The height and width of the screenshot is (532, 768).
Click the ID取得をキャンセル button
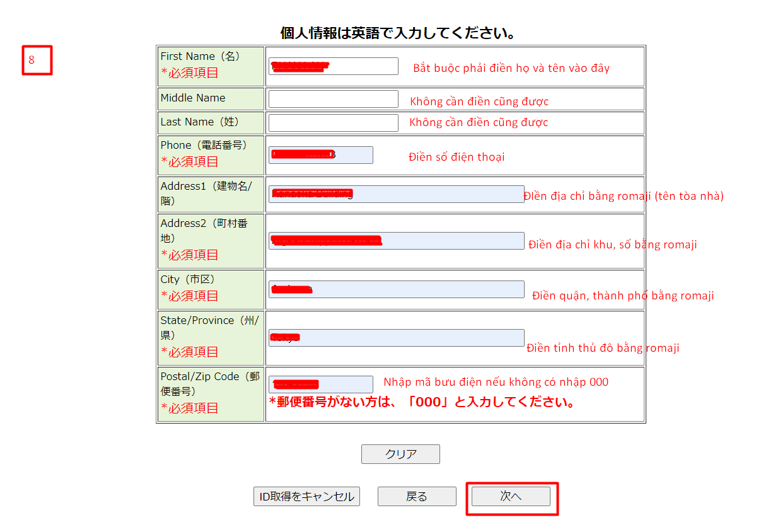[x=306, y=497]
